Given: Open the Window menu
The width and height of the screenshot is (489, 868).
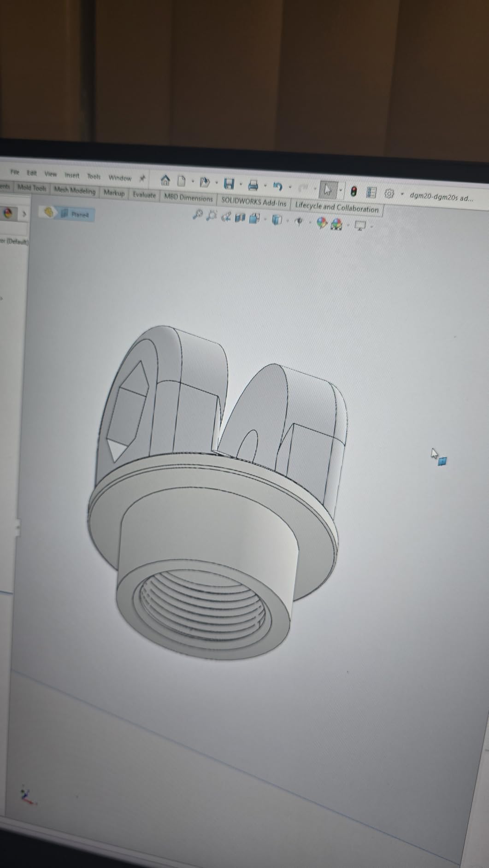Looking at the screenshot, I should [x=120, y=178].
